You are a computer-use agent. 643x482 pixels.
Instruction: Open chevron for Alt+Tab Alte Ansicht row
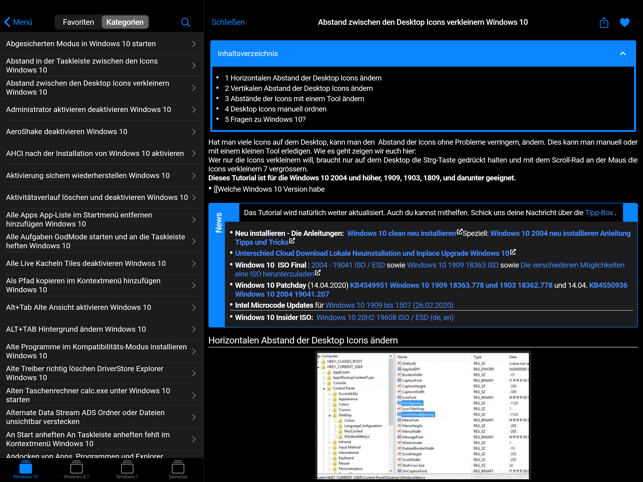point(194,307)
